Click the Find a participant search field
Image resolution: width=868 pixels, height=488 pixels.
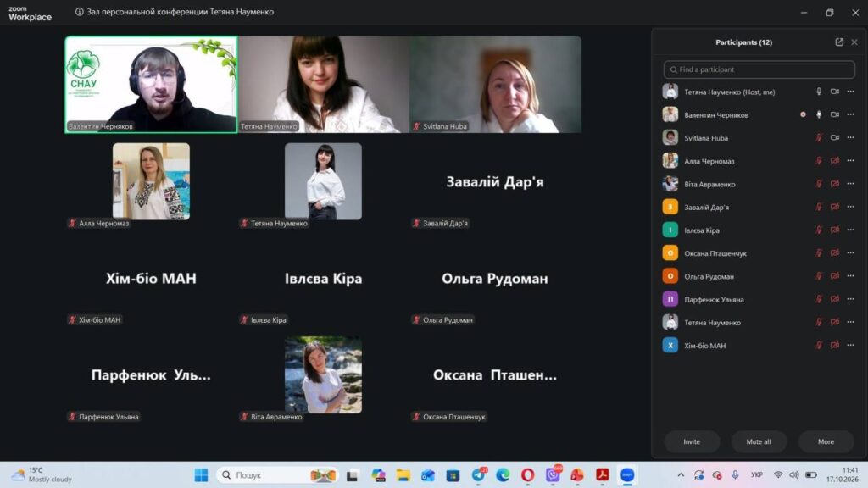(x=759, y=69)
